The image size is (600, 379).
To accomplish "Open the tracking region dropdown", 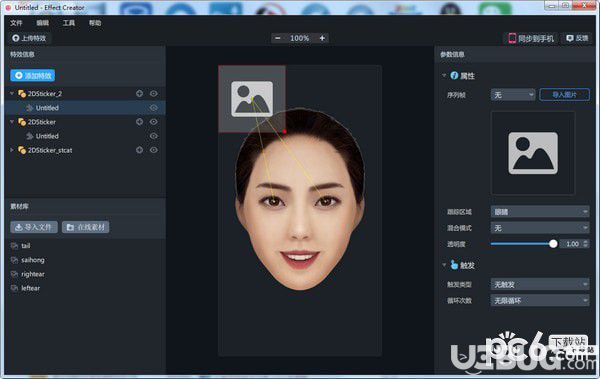I will click(540, 212).
